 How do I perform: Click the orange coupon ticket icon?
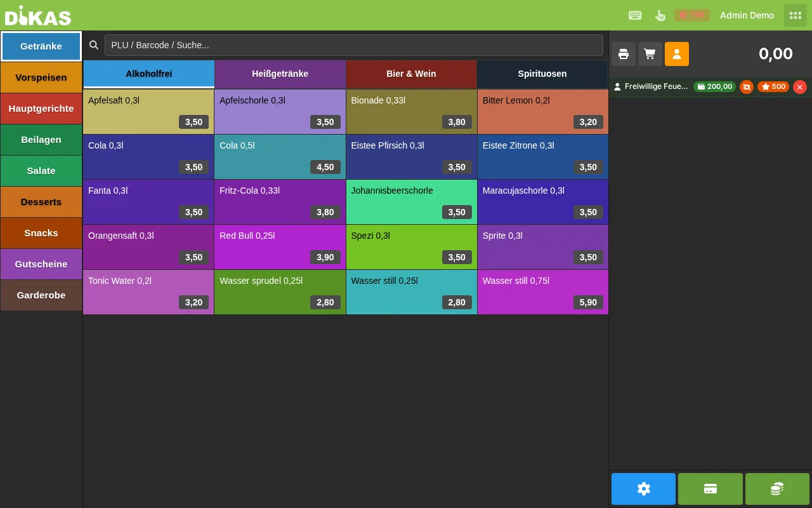(747, 87)
